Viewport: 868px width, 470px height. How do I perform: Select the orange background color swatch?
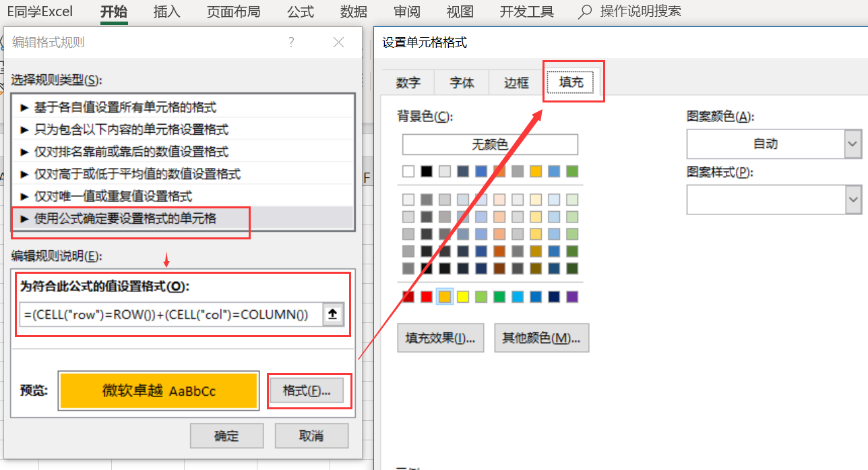point(444,296)
